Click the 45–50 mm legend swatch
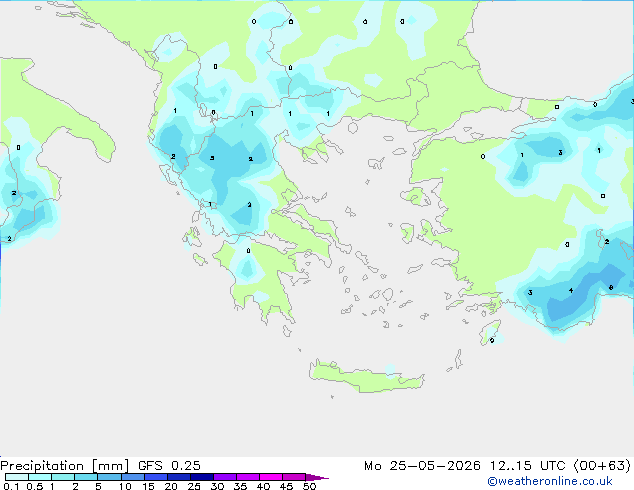 pos(294,477)
